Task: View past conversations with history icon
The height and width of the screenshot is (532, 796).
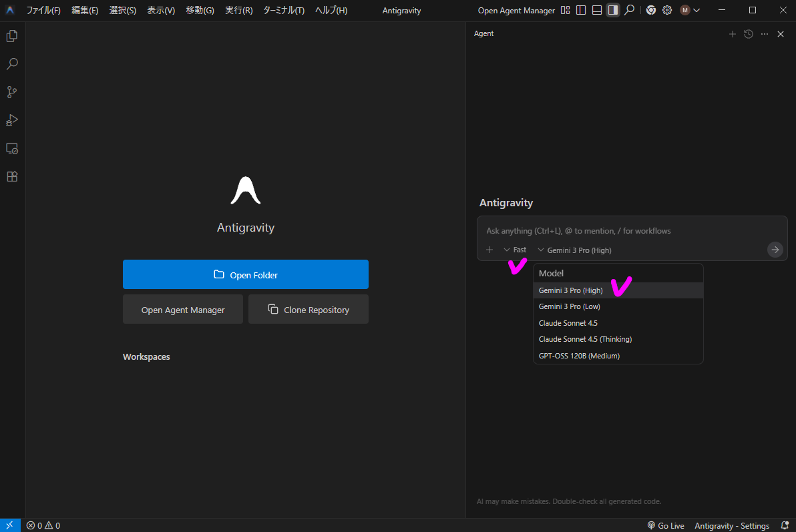Action: click(x=749, y=34)
